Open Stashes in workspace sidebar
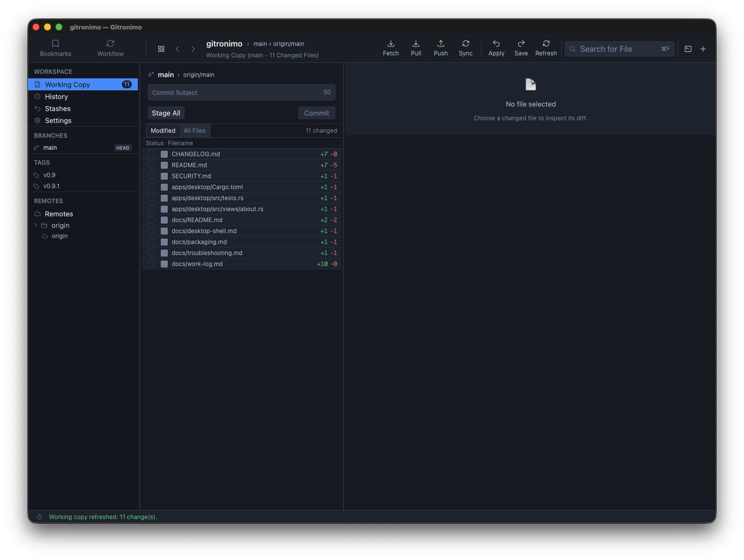The image size is (744, 560). point(83,108)
